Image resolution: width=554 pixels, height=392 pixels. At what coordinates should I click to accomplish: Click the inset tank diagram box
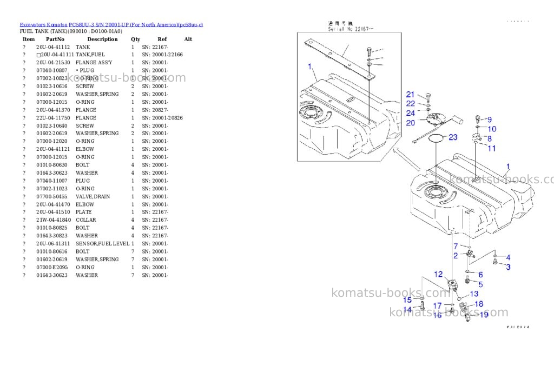349,97
